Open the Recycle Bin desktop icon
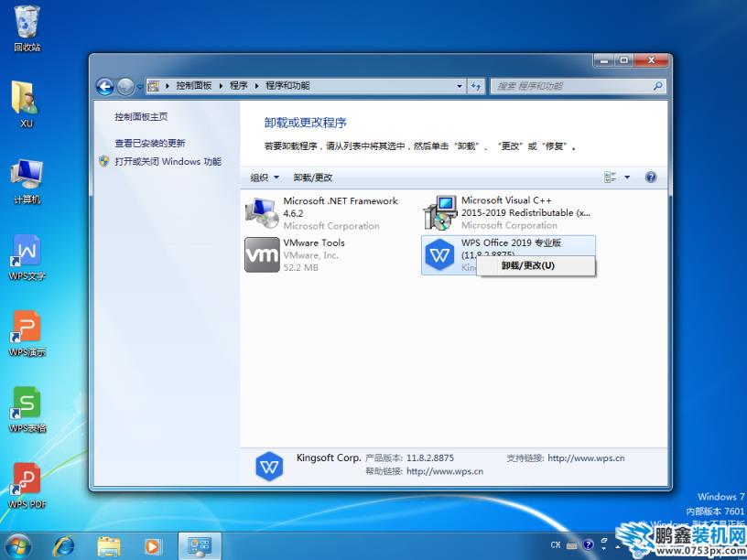 point(27,27)
